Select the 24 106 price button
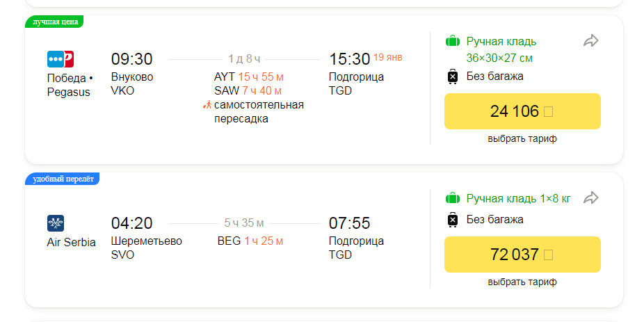Viewport: 644px width, 322px height. [522, 111]
